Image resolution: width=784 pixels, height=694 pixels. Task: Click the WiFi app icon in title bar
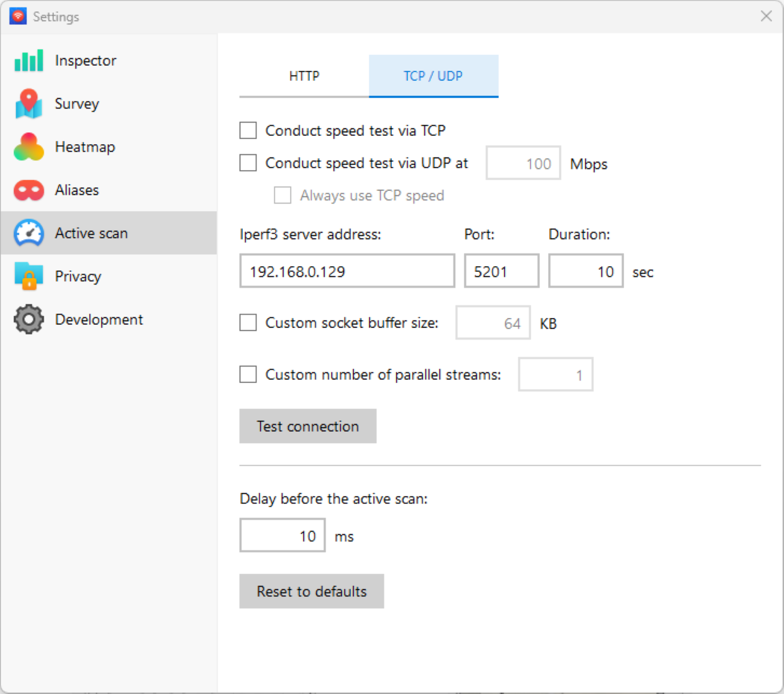pos(19,16)
